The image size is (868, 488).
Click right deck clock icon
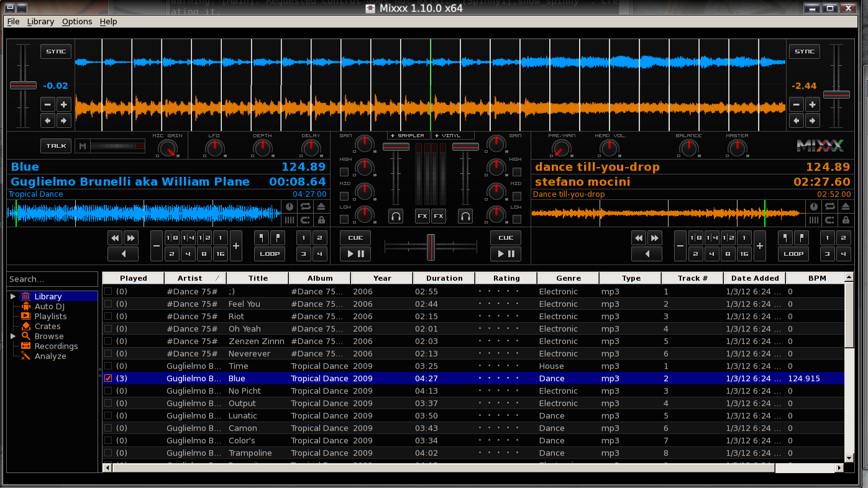(x=814, y=206)
